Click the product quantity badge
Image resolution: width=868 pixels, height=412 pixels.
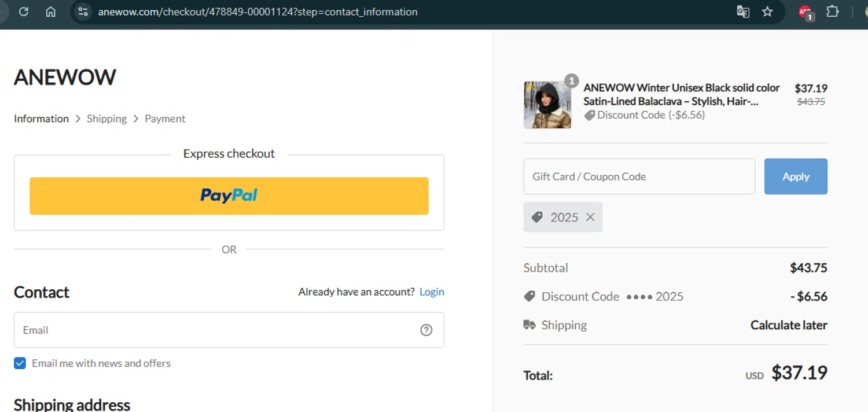pyautogui.click(x=571, y=81)
